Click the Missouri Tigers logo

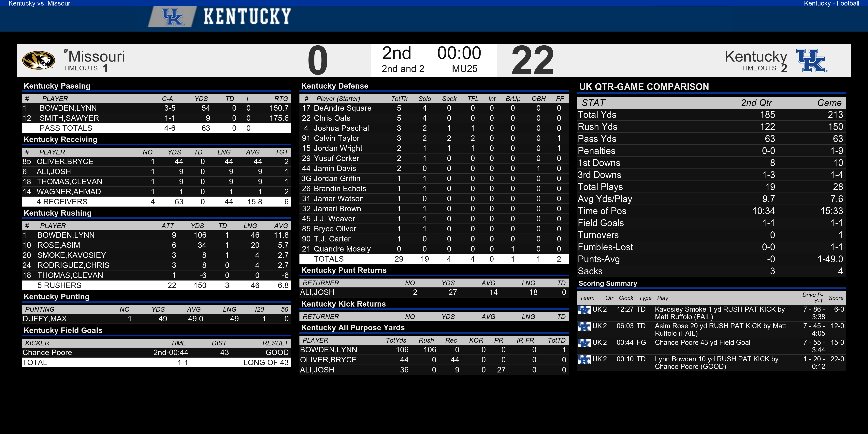[38, 60]
